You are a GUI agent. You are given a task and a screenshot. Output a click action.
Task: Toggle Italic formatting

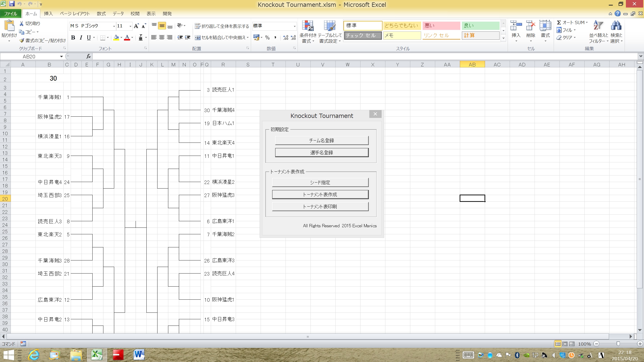(x=81, y=38)
